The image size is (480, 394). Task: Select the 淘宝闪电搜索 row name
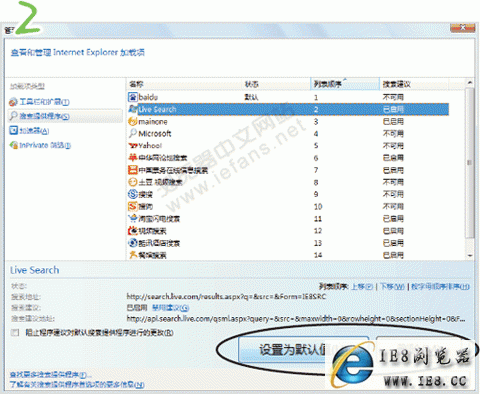point(159,219)
